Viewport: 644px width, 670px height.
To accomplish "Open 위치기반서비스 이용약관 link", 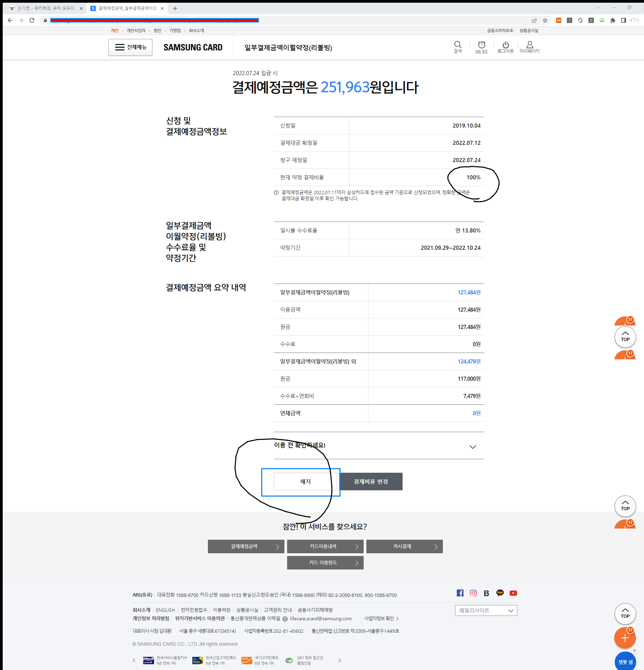I will [200, 618].
